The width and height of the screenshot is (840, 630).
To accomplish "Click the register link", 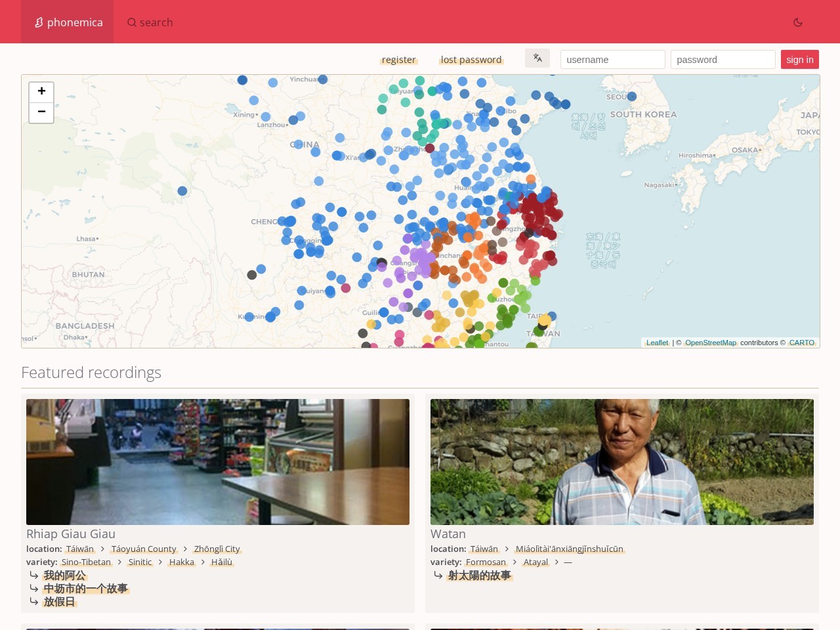I will [x=399, y=60].
